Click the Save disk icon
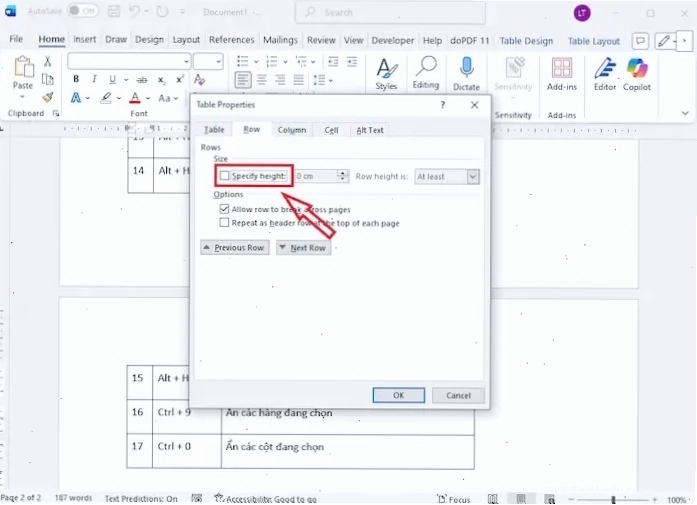Image resolution: width=697 pixels, height=505 pixels. point(114,12)
